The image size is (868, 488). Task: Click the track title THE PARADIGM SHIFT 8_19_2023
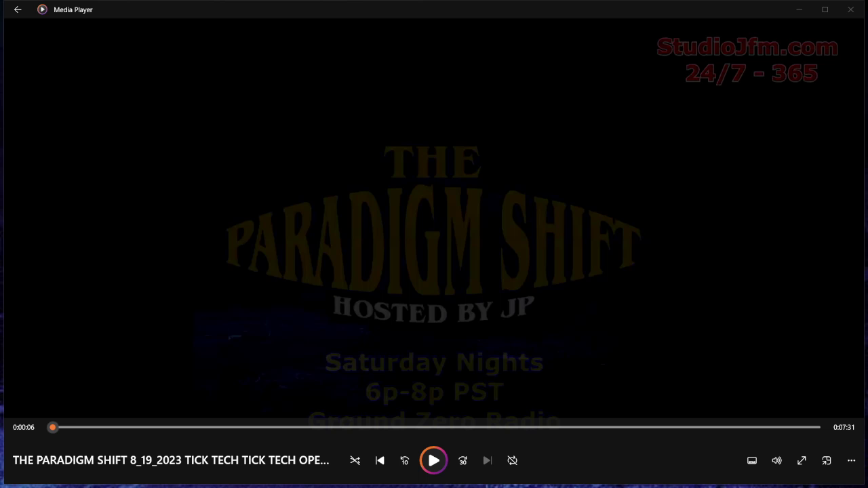tap(171, 460)
